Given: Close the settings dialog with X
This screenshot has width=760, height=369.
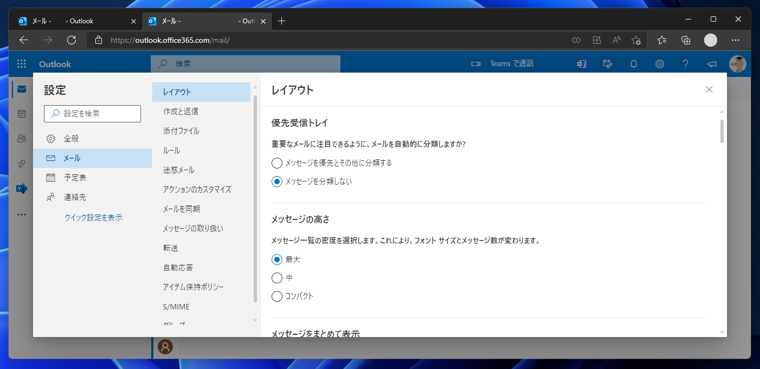Looking at the screenshot, I should tap(709, 90).
